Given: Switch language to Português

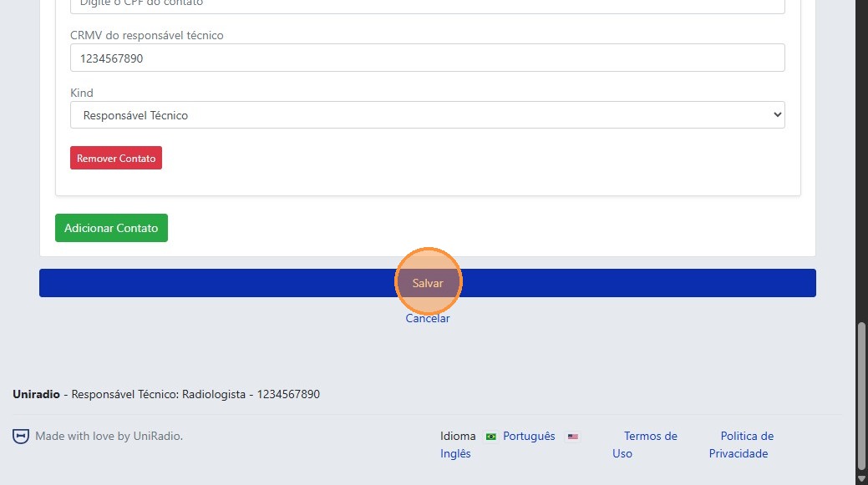Looking at the screenshot, I should click(529, 436).
